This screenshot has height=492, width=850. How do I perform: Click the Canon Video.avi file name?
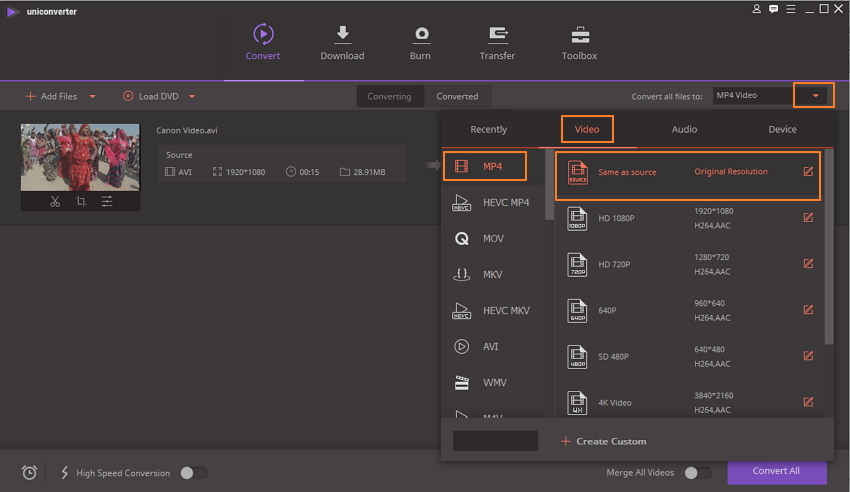pyautogui.click(x=187, y=130)
